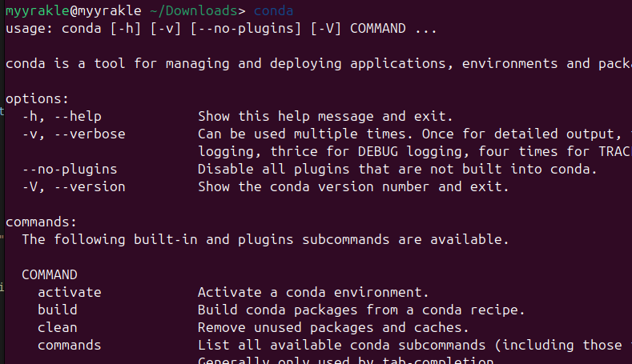Image resolution: width=632 pixels, height=364 pixels.
Task: Click the -V, --version option text
Action: 74,186
